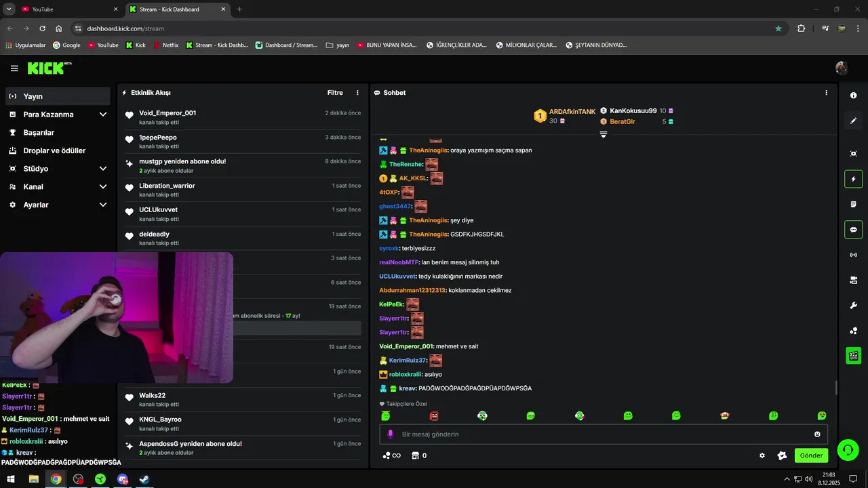Screen dimensions: 868x488
Task: Click the camera layout icon in right sidebar
Action: 853,280
